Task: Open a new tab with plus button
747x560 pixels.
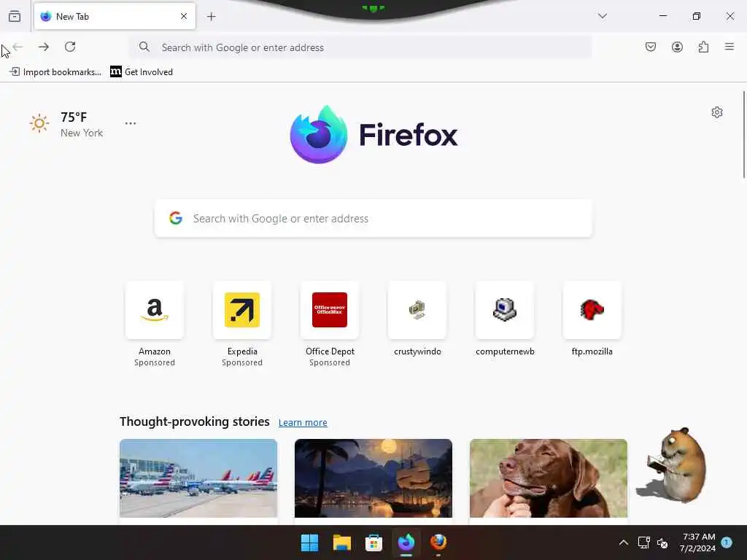Action: point(212,17)
